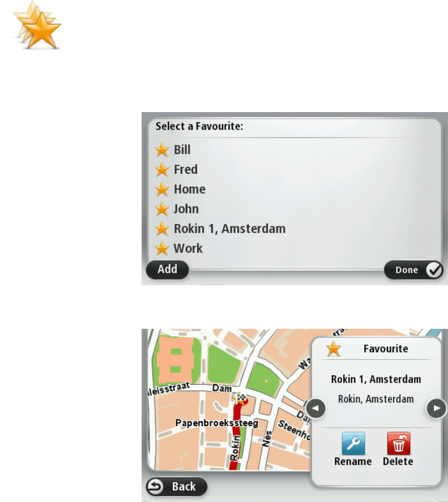Click the star icon beside Work
Screen dimensions: 448x502
tap(162, 248)
